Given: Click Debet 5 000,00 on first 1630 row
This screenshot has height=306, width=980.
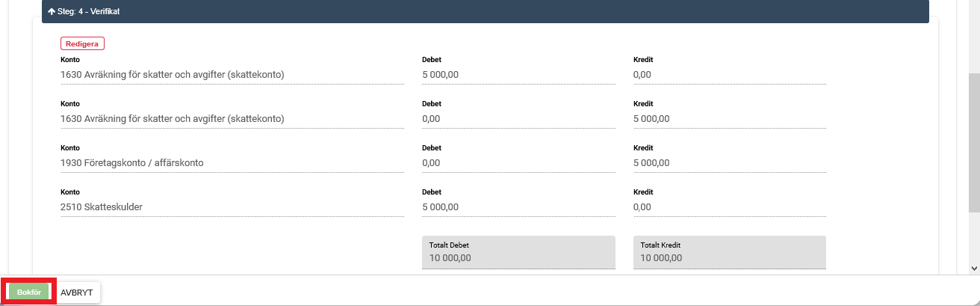Looking at the screenshot, I should [x=518, y=75].
